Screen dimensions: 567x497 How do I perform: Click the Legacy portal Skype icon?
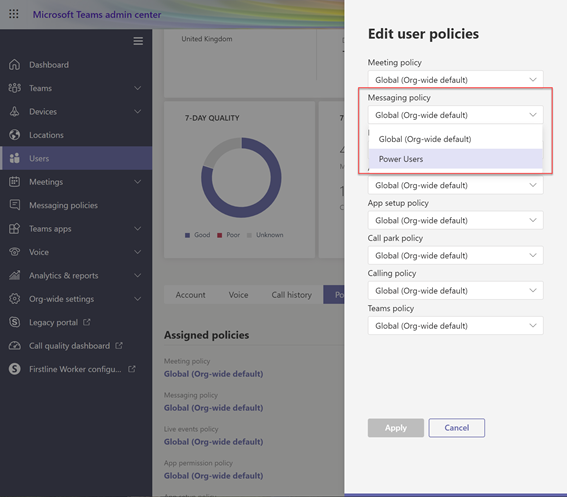tap(14, 322)
